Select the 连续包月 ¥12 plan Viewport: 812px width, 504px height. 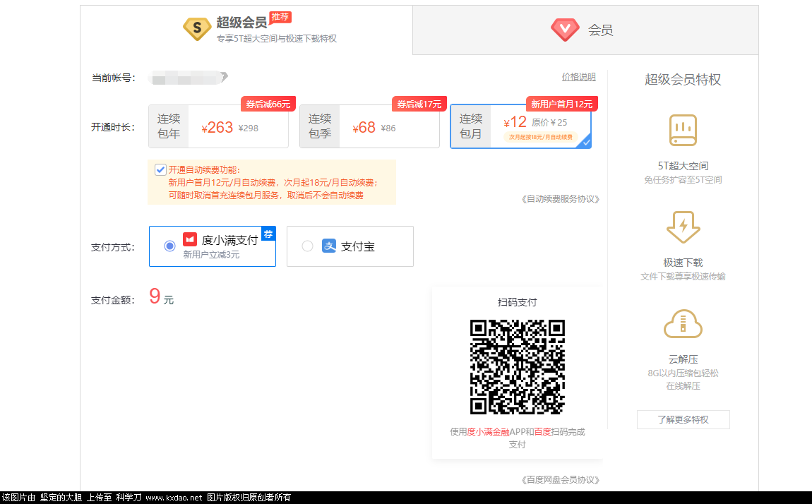[x=520, y=127]
